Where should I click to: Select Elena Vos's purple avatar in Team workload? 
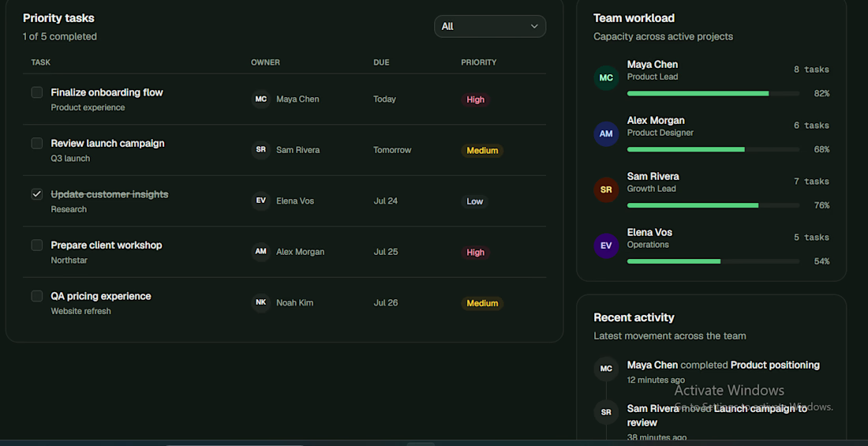(606, 246)
